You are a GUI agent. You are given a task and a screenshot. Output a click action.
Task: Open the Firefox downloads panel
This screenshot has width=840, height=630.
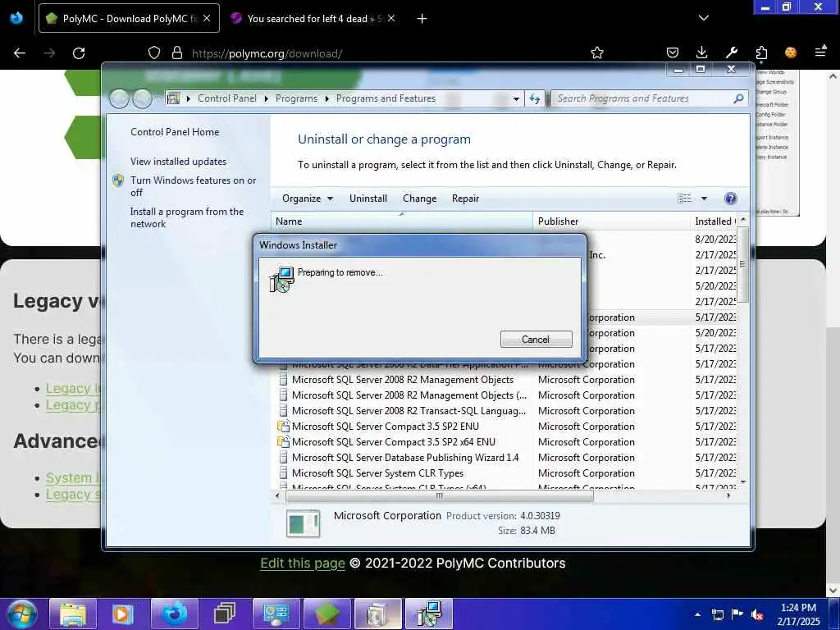[x=702, y=52]
